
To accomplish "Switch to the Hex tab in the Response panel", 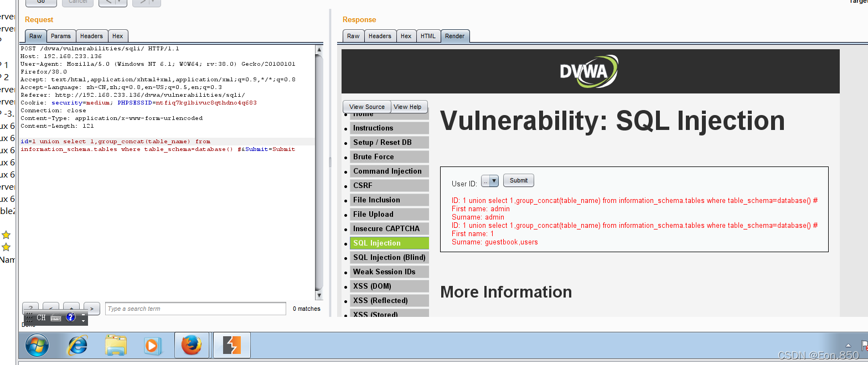I will [x=406, y=36].
